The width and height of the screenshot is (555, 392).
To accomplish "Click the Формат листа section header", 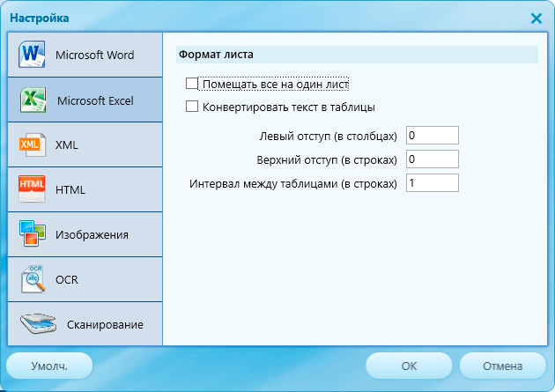I will click(x=357, y=55).
